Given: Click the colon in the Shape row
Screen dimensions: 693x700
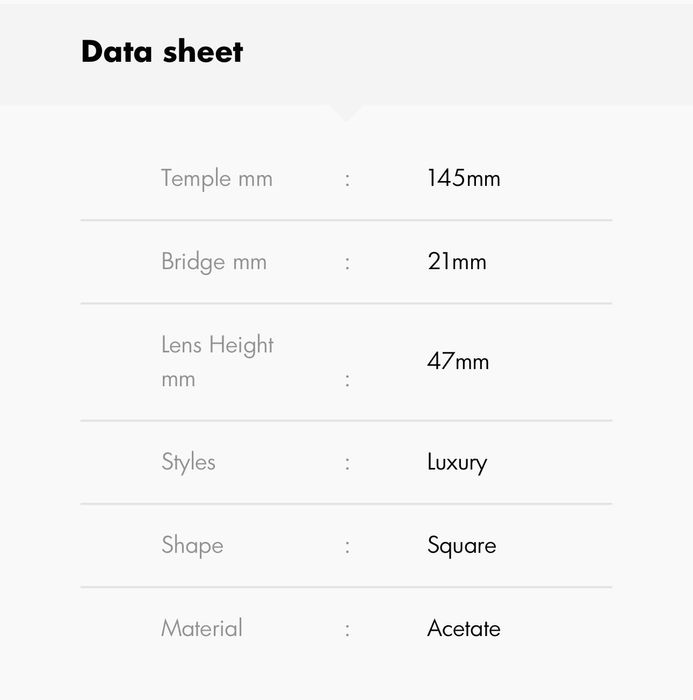Looking at the screenshot, I should (347, 546).
